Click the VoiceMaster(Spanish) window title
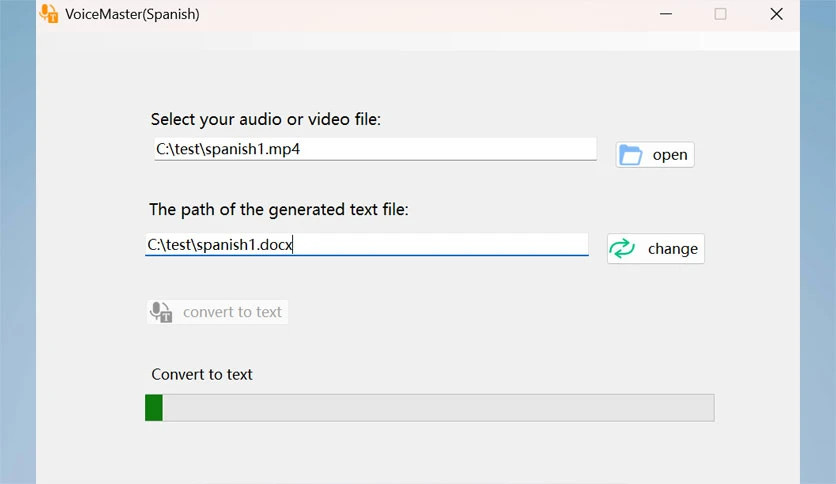836x484 pixels. pyautogui.click(x=132, y=14)
